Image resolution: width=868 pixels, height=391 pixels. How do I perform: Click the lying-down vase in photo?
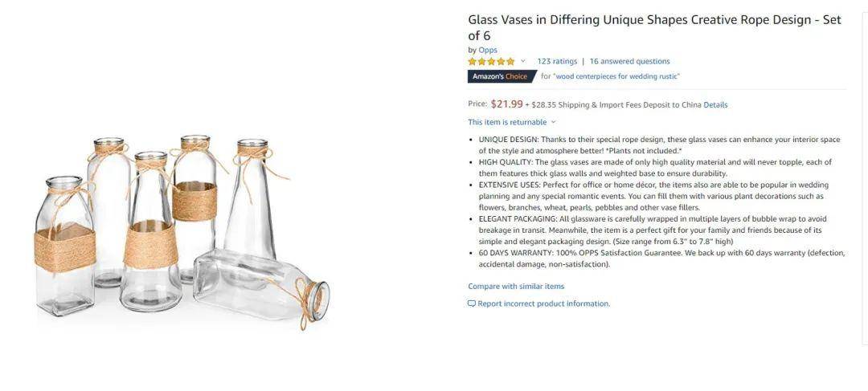click(261, 287)
